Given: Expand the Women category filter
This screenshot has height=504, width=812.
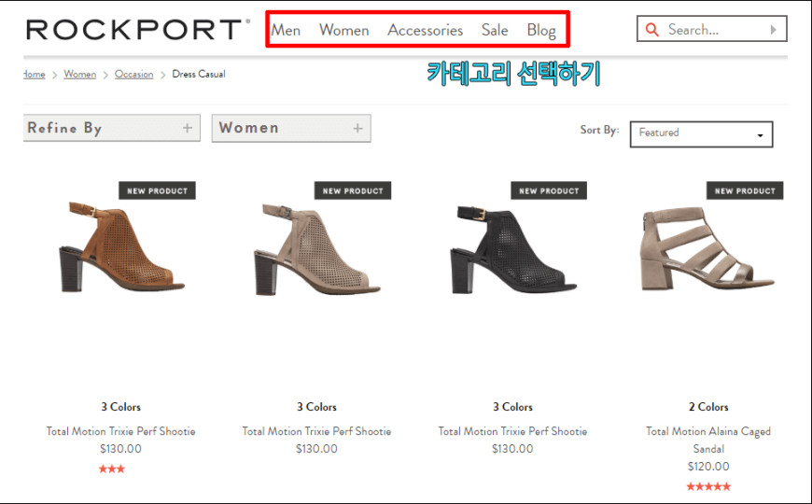Looking at the screenshot, I should (x=291, y=128).
